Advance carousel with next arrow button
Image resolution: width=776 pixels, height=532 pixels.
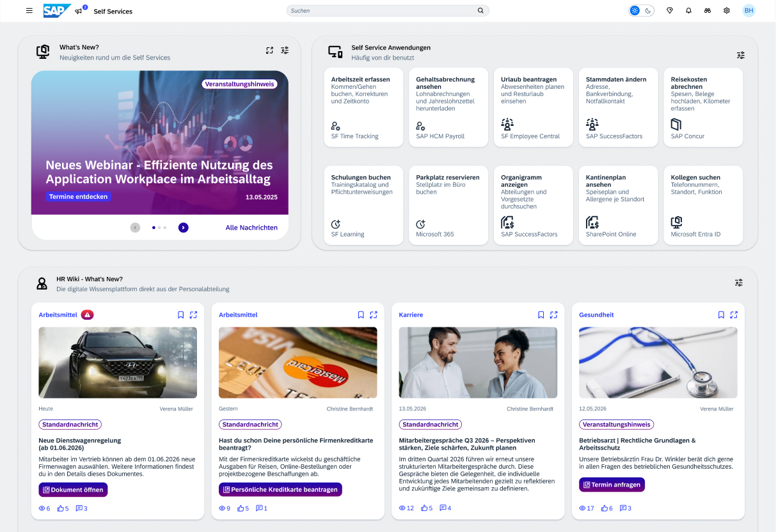[x=184, y=228]
